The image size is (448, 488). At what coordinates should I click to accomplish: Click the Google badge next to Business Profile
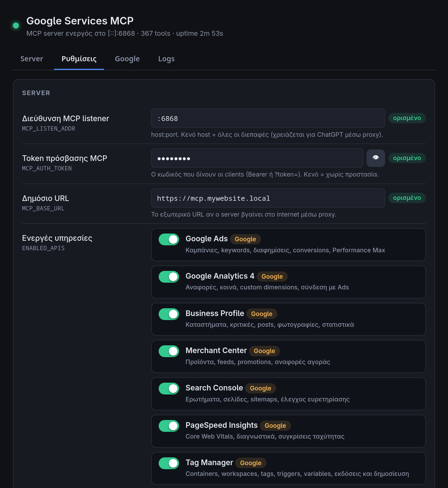pyautogui.click(x=262, y=314)
